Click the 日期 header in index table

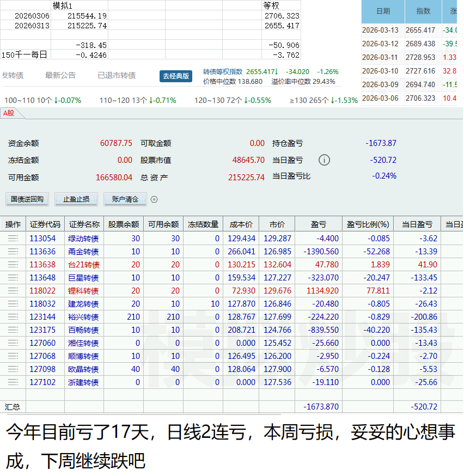[x=383, y=11]
